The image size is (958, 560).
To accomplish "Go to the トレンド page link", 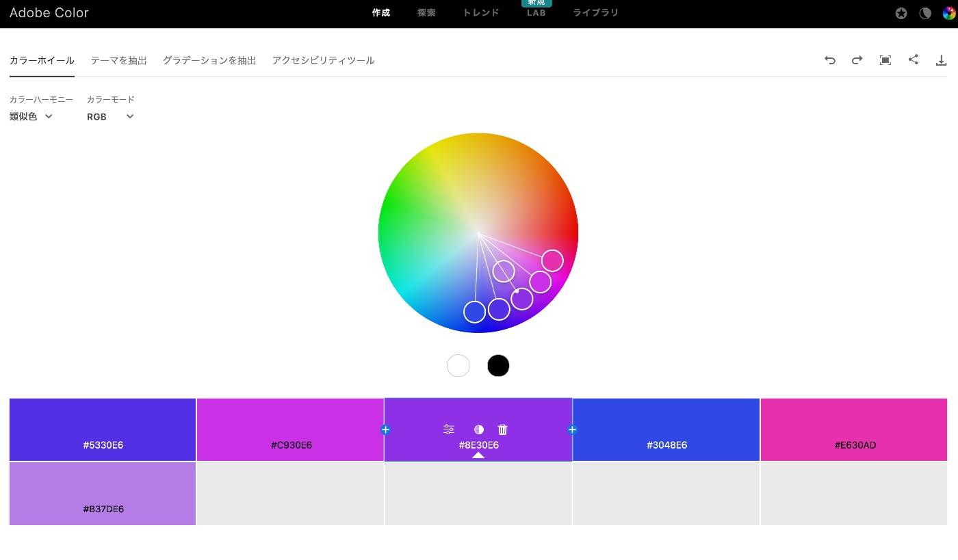I will 481,13.
